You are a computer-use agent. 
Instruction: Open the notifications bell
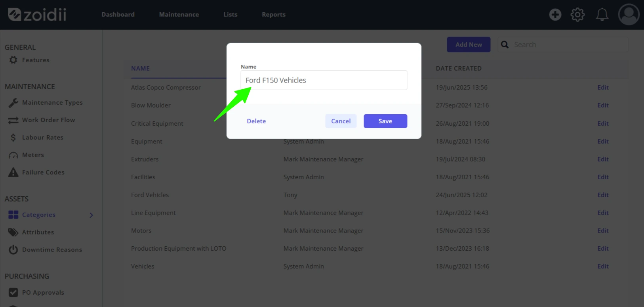point(602,15)
